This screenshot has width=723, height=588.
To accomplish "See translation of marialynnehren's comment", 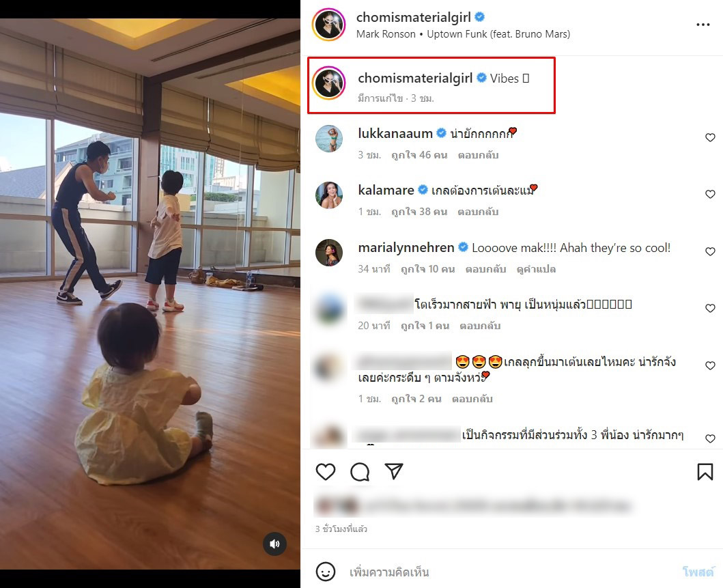I will [x=536, y=269].
